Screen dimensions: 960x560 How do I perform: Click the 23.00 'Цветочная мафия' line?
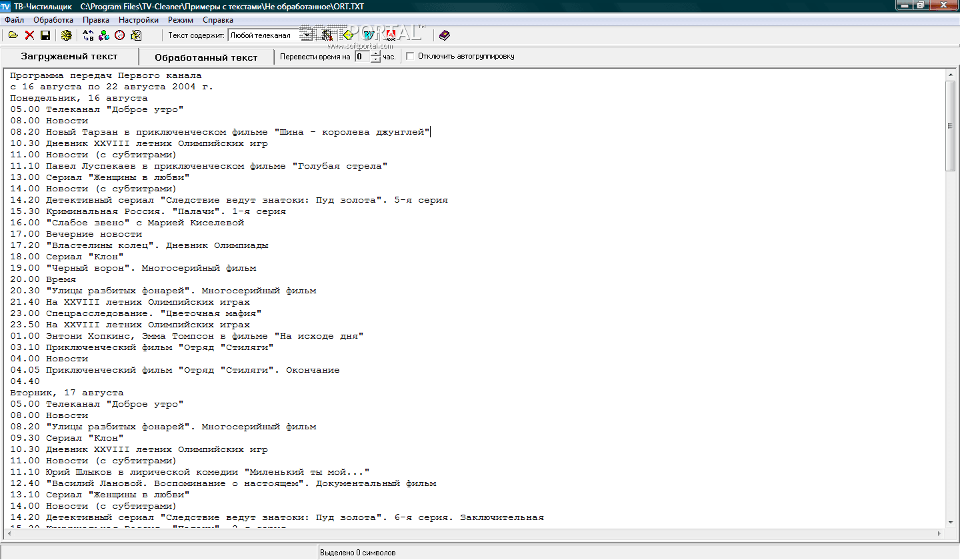[x=136, y=313]
